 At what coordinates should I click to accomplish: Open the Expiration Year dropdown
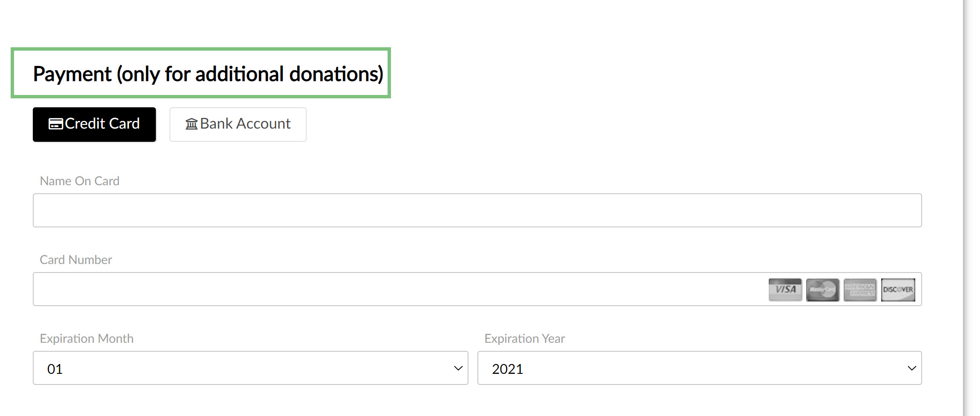699,368
